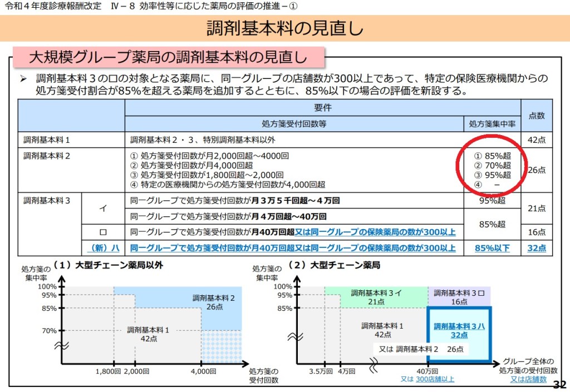The height and width of the screenshot is (392, 570).
Task: Click the "(2) 大型チェーン薬局" chart heading
Action: pos(334,266)
